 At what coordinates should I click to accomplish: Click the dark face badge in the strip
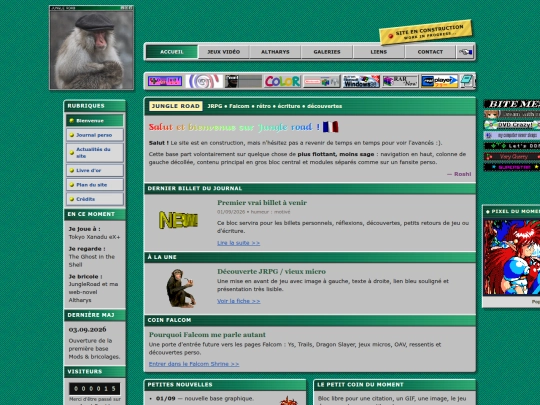click(243, 81)
